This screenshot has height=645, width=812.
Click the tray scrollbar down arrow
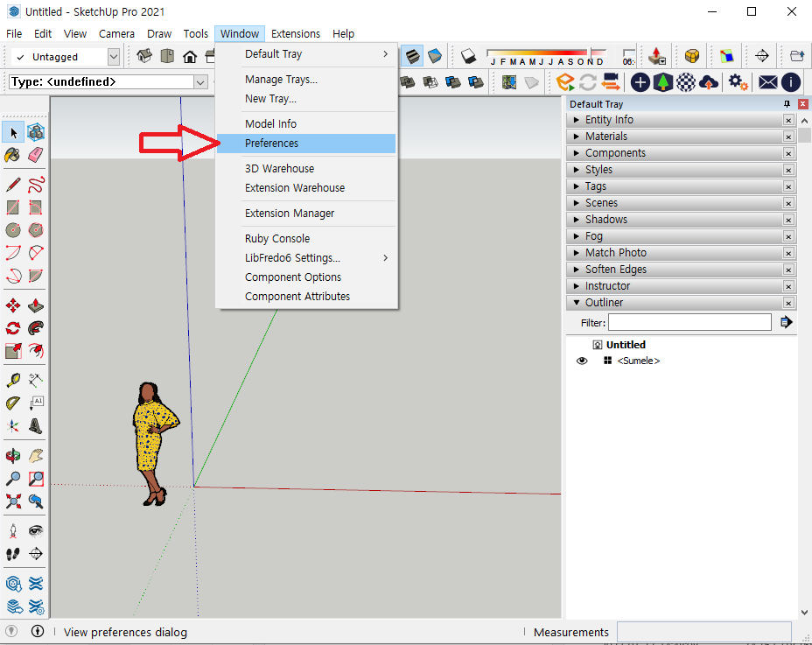804,613
